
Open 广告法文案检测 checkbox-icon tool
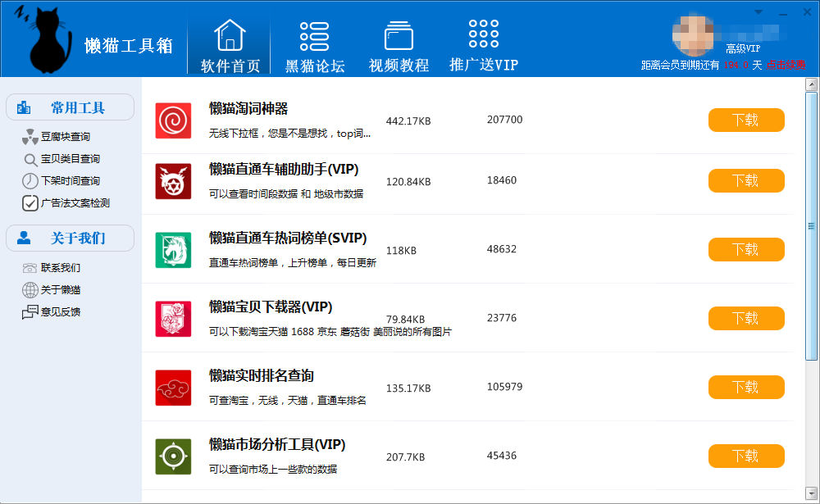[x=75, y=203]
